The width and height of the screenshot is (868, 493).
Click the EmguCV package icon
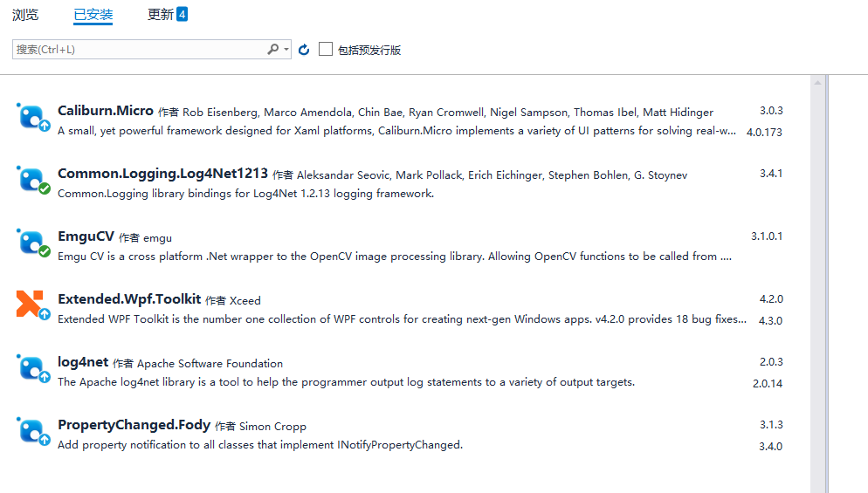pos(33,243)
